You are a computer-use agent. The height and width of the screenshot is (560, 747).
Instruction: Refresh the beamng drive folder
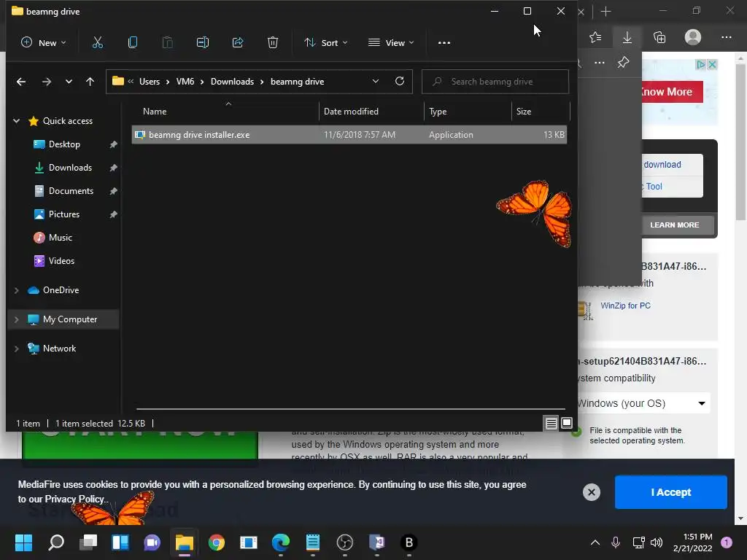click(399, 81)
